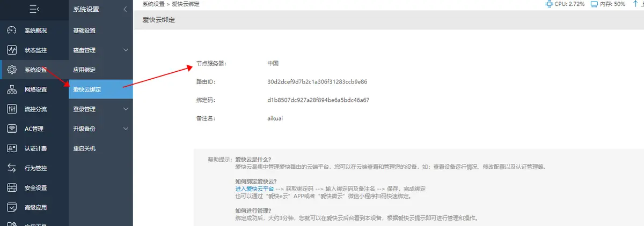Click the 认证计费 ID card icon
The height and width of the screenshot is (226, 644).
click(12, 148)
